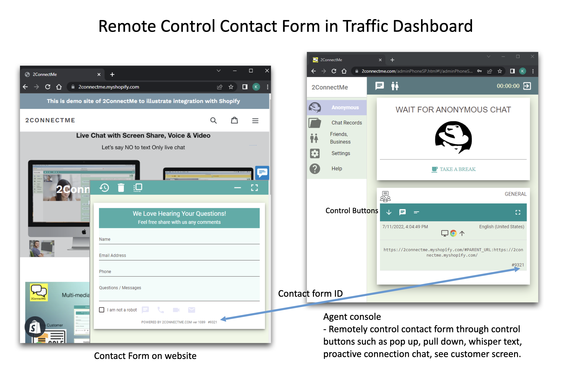The image size is (588, 368).
Task: Click the 2ConnectMe tab in the Shopify browser
Action: [x=63, y=75]
